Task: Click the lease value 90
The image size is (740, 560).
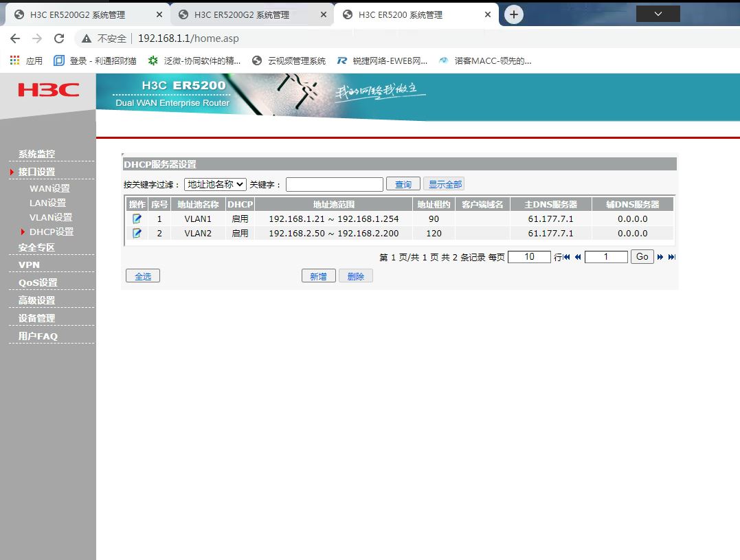Action: tap(434, 219)
